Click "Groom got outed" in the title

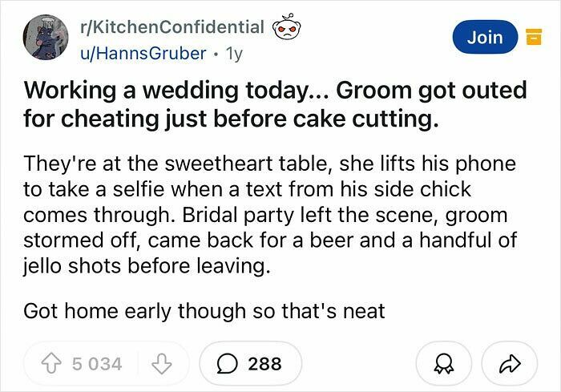pyautogui.click(x=427, y=90)
